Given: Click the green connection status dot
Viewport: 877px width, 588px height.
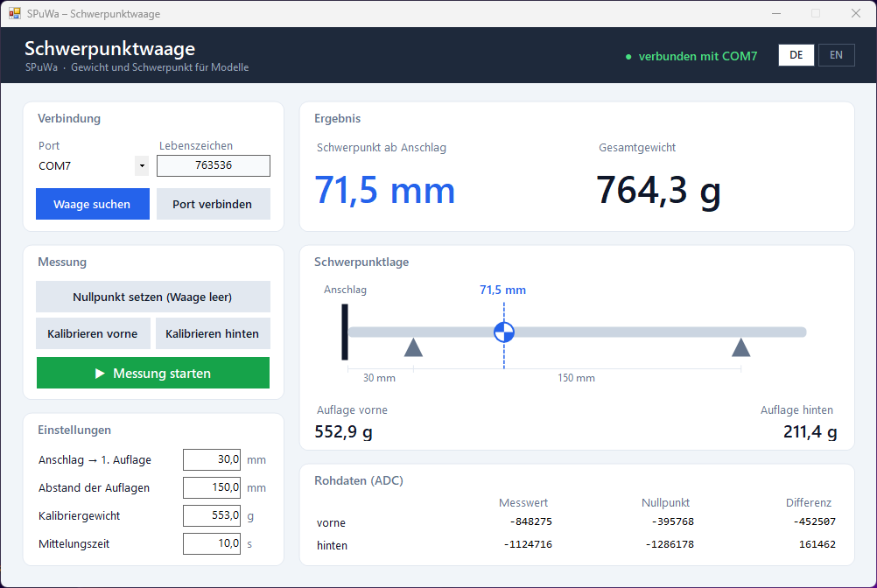Looking at the screenshot, I should coord(628,57).
